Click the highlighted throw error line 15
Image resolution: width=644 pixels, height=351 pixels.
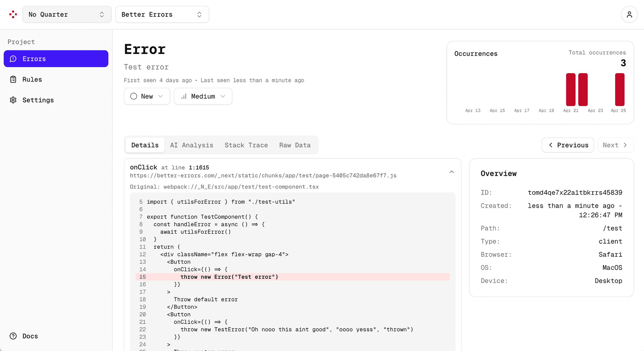click(x=229, y=277)
